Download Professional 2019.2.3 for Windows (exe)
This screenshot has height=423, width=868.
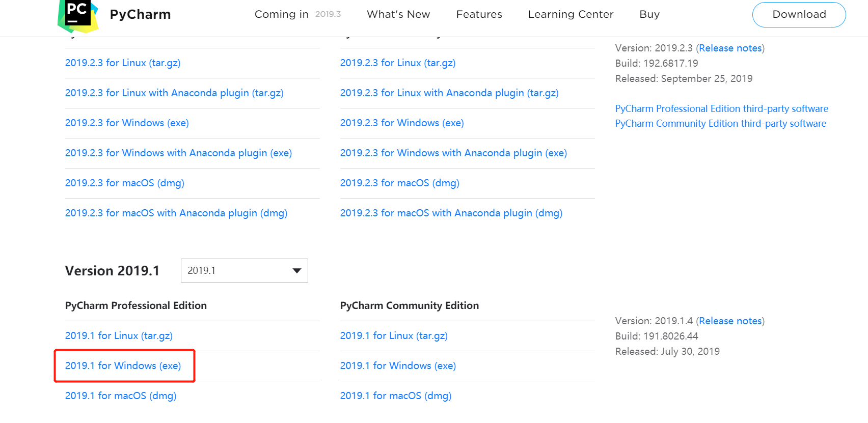[127, 123]
